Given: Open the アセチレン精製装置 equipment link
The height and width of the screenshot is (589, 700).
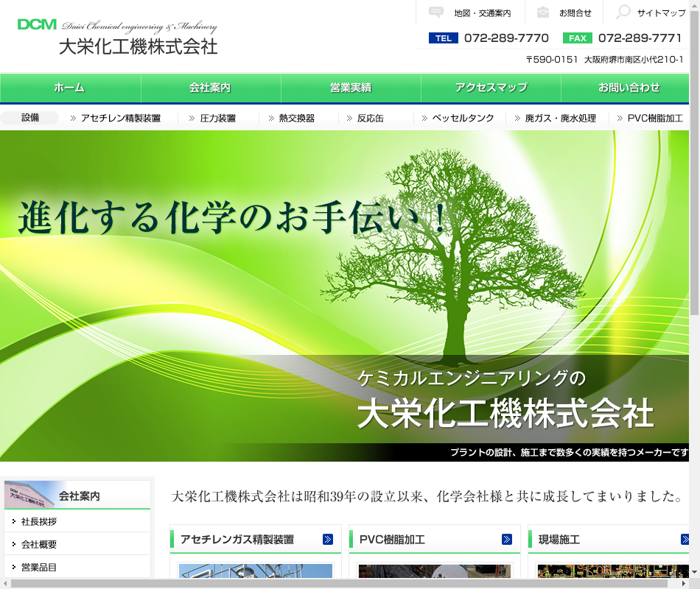Looking at the screenshot, I should click(120, 118).
